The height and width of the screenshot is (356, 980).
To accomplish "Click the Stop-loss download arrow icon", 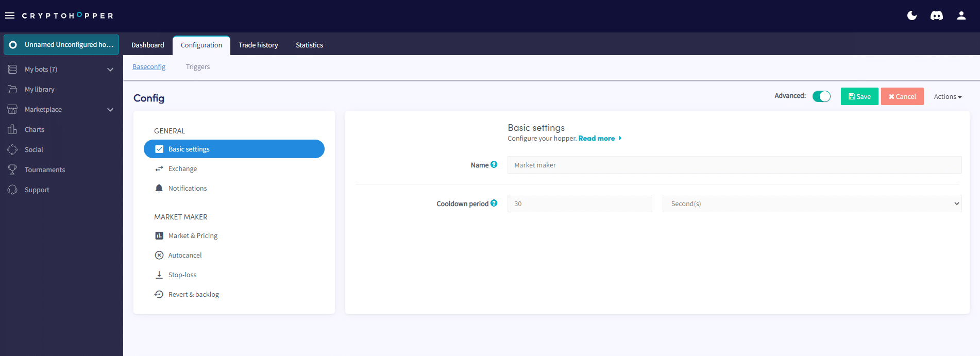I will pyautogui.click(x=159, y=275).
